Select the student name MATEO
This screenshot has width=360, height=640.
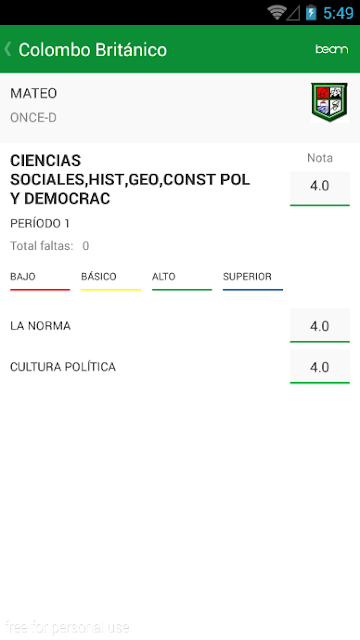[33, 93]
